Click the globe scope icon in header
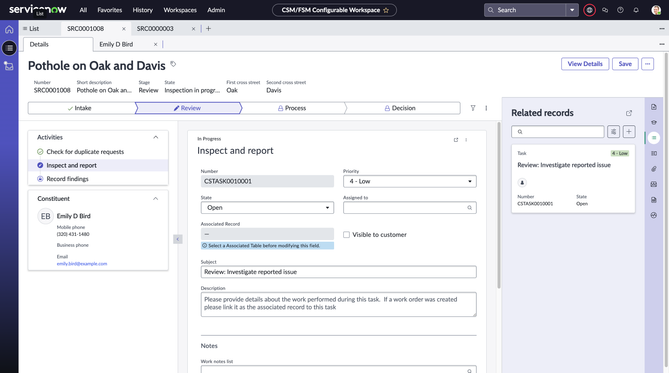 click(x=589, y=10)
